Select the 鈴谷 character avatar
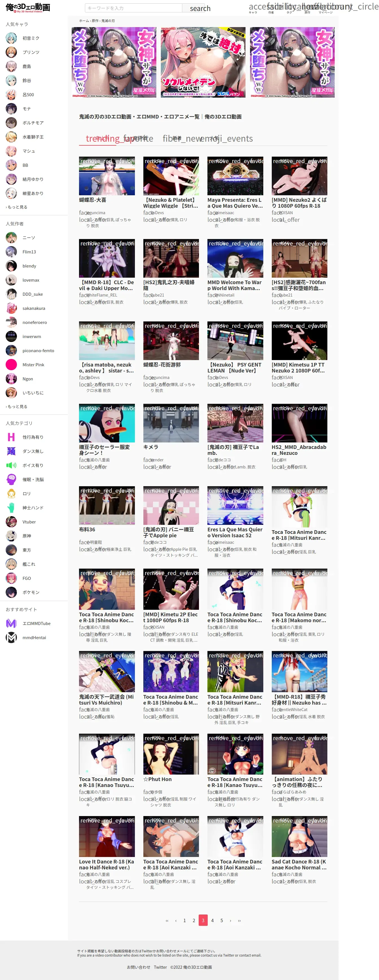The width and height of the screenshot is (379, 980). (x=11, y=80)
